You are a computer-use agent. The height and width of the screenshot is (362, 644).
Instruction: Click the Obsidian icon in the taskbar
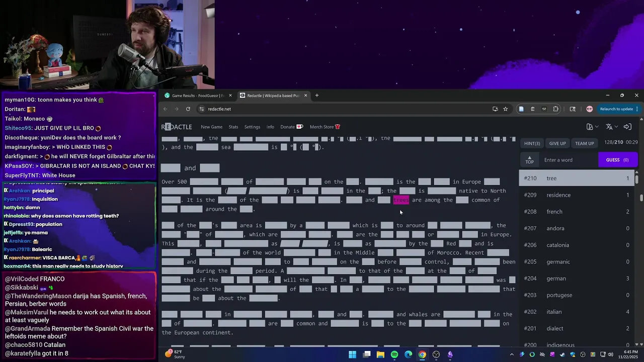point(450,354)
